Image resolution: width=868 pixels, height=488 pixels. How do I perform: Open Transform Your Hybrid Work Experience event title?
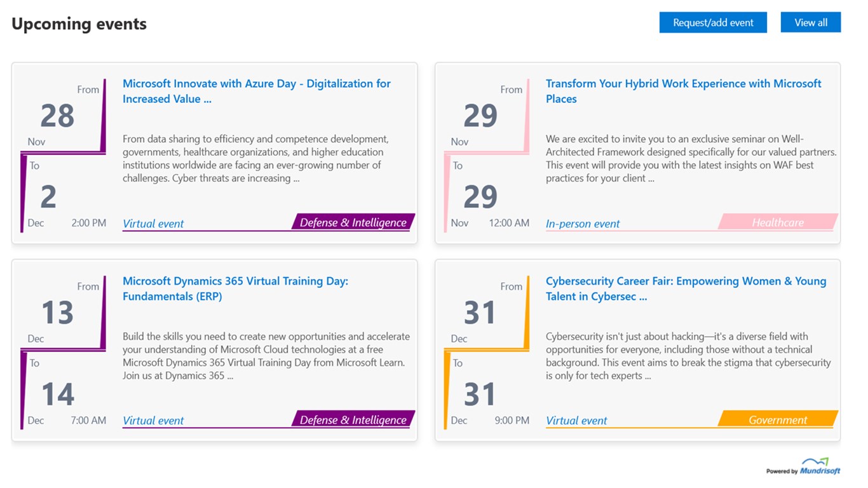coord(683,91)
